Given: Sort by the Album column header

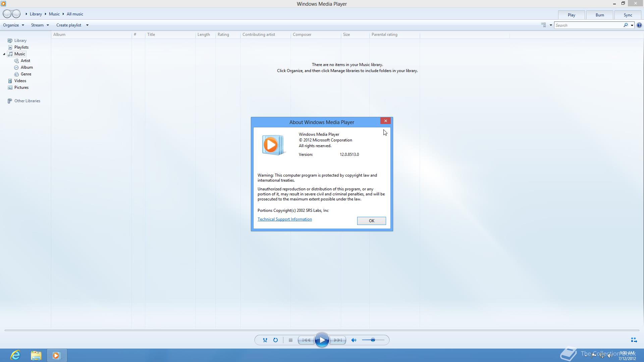Looking at the screenshot, I should coord(92,35).
